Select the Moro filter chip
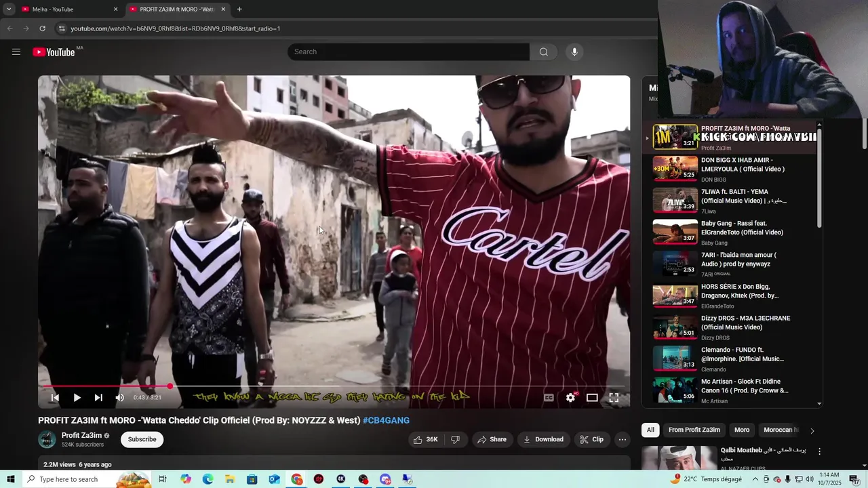Image resolution: width=868 pixels, height=488 pixels. coord(742,430)
